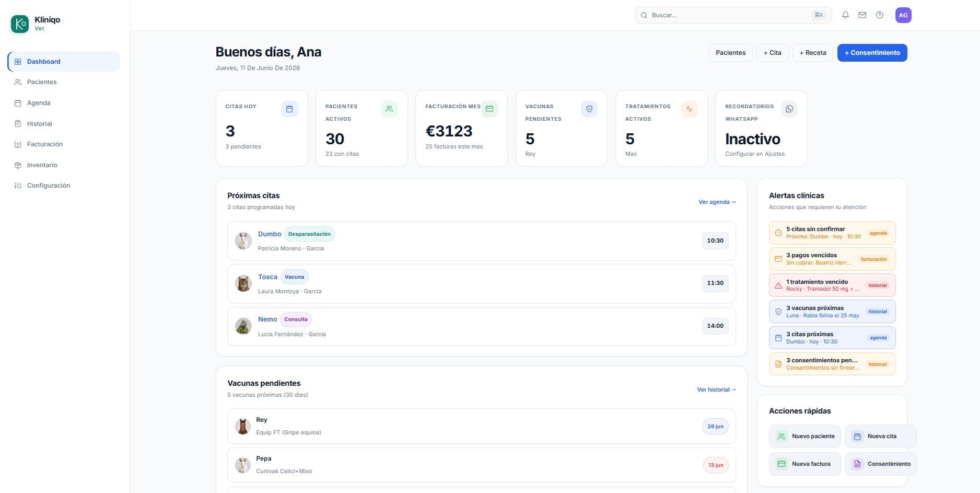This screenshot has height=493, width=980.
Task: Click the card icon in Facturación Mes
Action: tap(489, 109)
